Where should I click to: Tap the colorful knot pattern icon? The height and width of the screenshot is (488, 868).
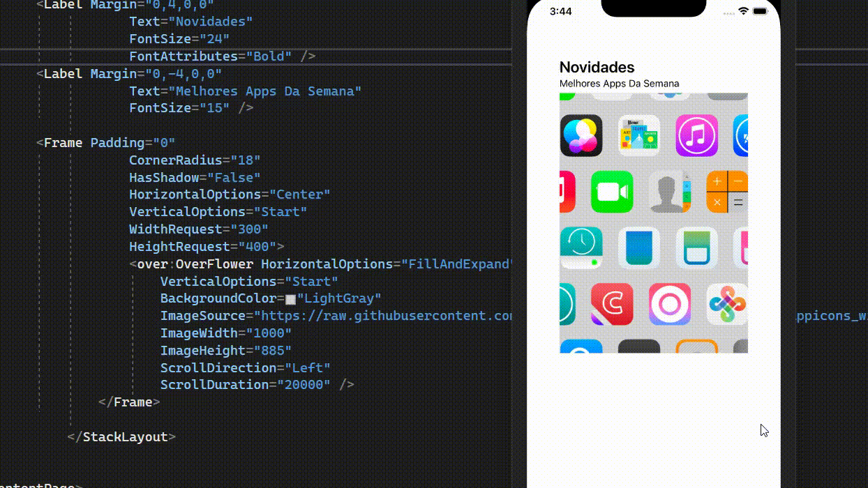(x=727, y=304)
